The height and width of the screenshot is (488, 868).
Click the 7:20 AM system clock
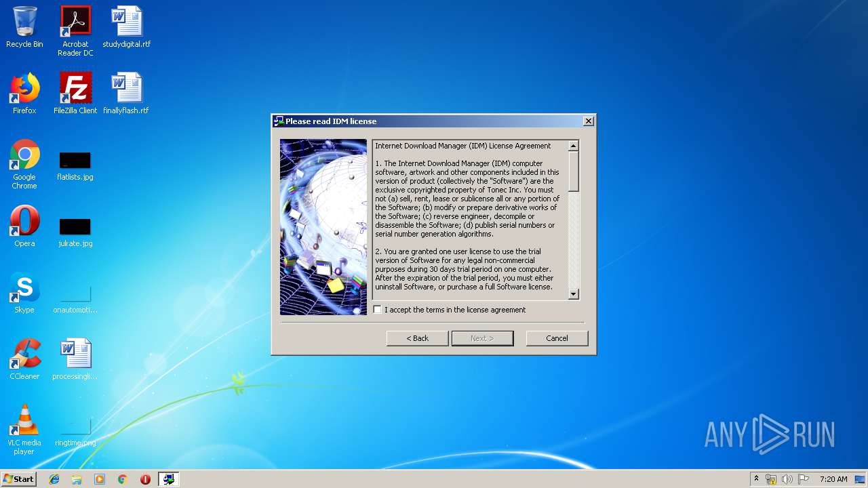(833, 479)
